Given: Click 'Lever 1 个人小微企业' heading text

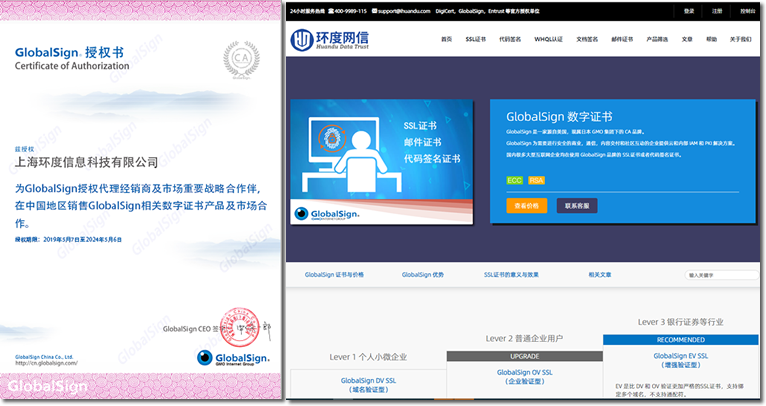Looking at the screenshot, I should tap(368, 357).
